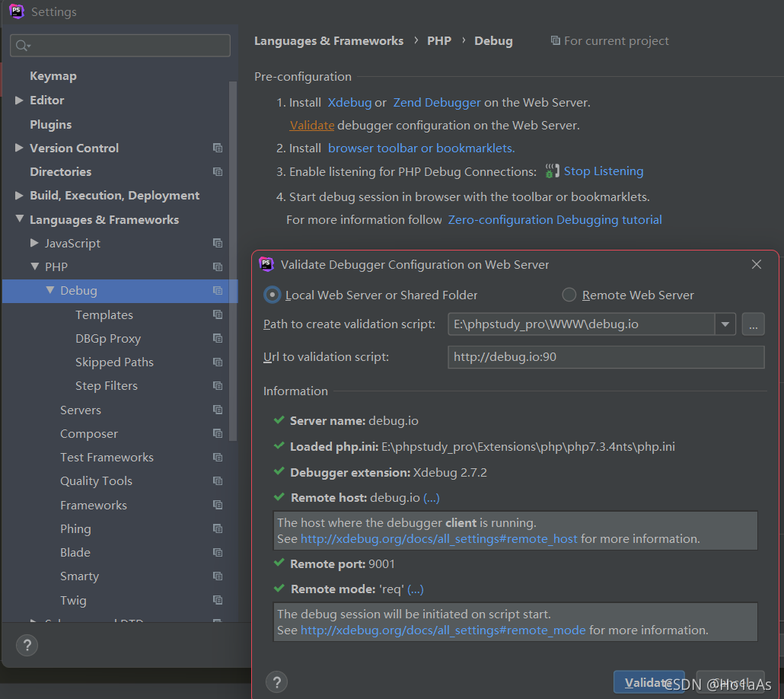Open xdebug remote_host documentation link
Viewport: 784px width, 699px height.
coord(439,539)
